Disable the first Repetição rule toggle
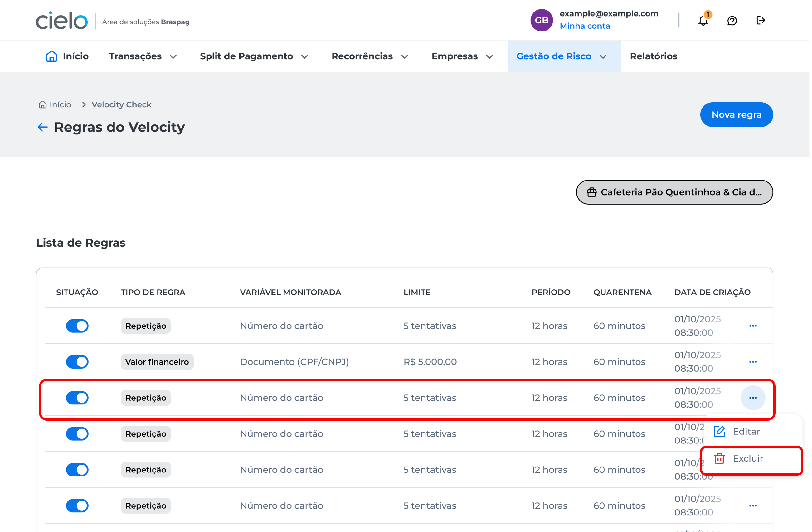The width and height of the screenshot is (812, 532). (x=77, y=326)
